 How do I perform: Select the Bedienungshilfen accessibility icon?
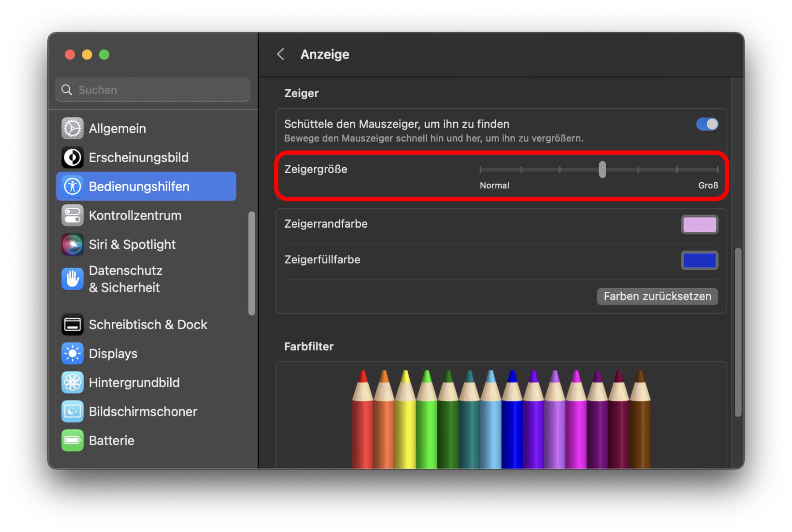pyautogui.click(x=72, y=186)
